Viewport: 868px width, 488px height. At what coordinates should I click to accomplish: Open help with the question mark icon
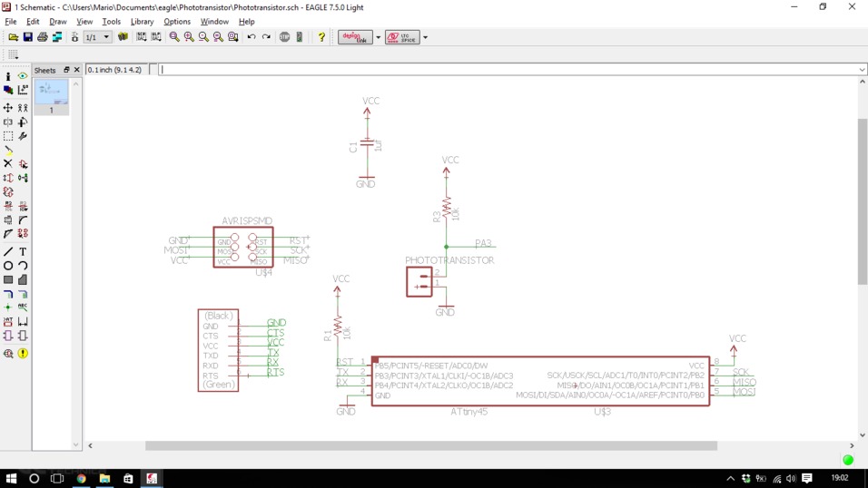[321, 37]
